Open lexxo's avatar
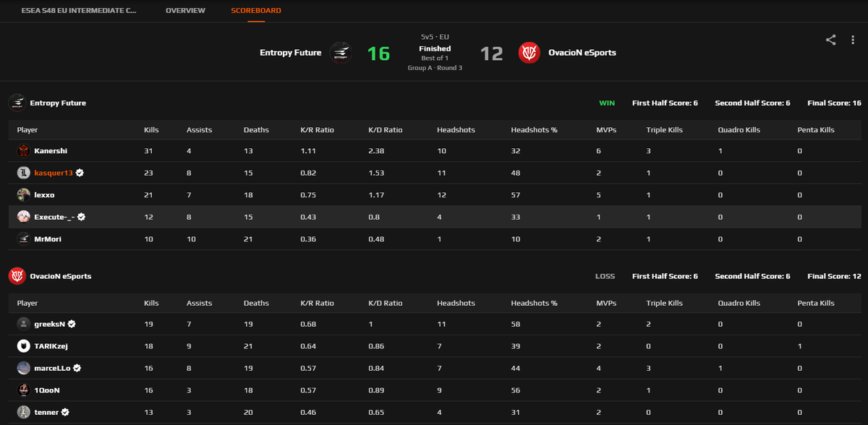Viewport: 868px width, 425px height. (x=23, y=195)
